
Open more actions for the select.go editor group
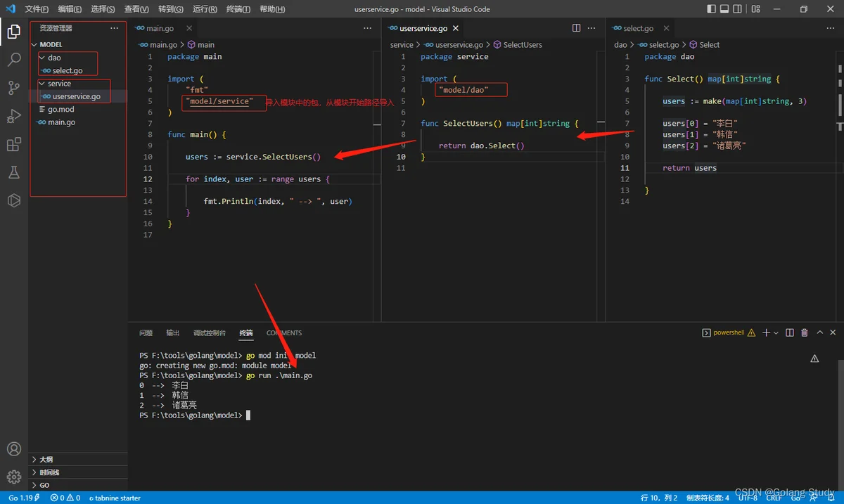[830, 28]
